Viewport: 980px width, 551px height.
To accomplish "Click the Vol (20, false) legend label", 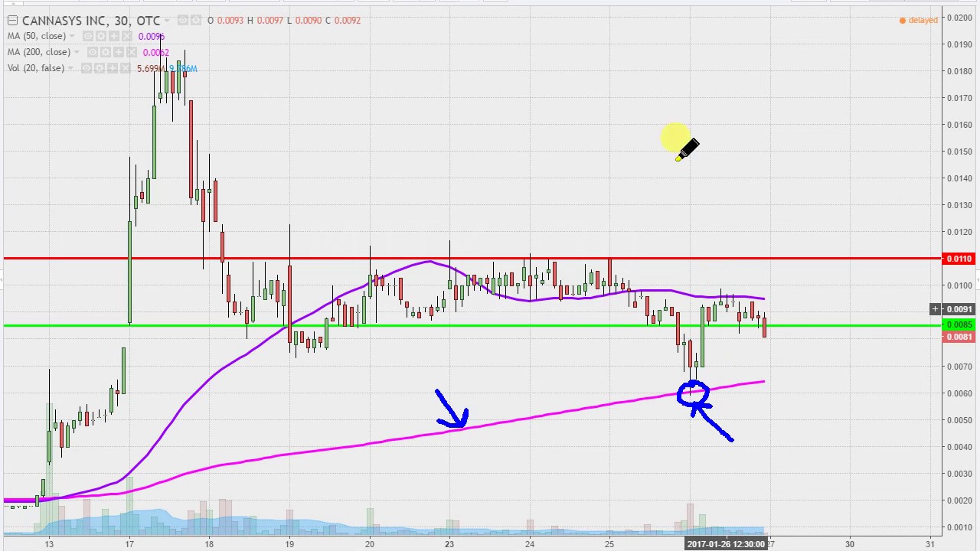I will [x=36, y=68].
